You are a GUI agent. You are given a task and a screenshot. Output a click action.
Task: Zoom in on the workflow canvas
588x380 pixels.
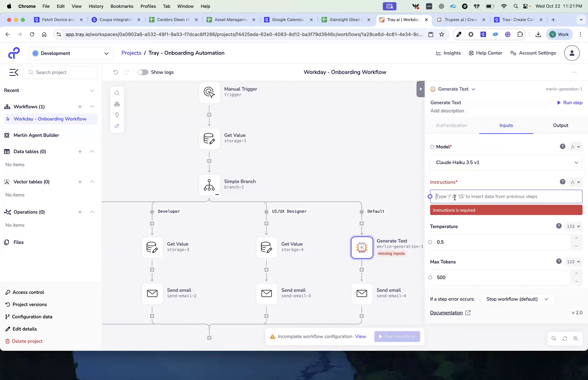pyautogui.click(x=576, y=338)
